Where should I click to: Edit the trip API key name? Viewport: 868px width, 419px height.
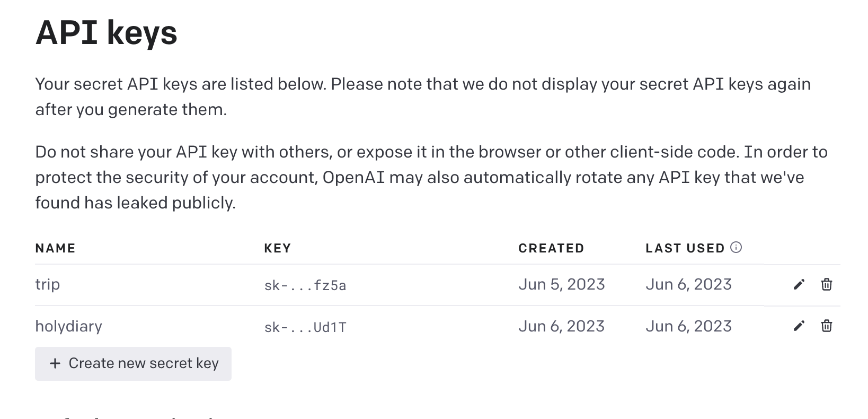point(799,285)
